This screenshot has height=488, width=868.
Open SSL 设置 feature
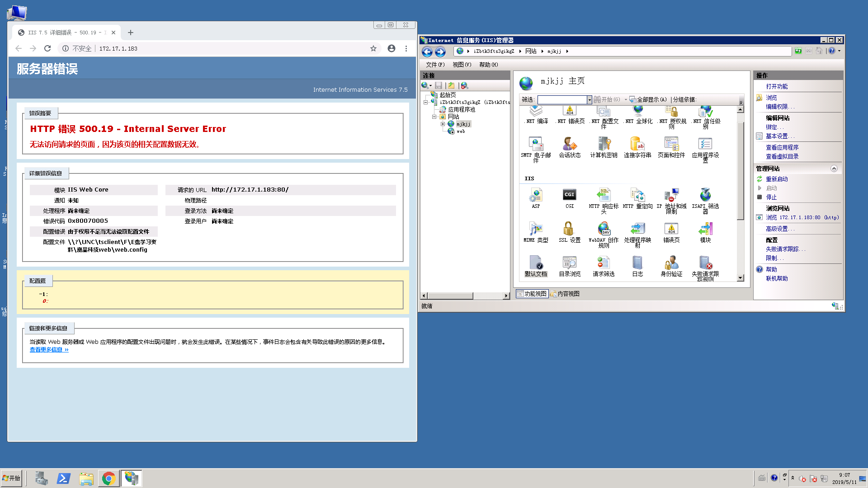[570, 232]
